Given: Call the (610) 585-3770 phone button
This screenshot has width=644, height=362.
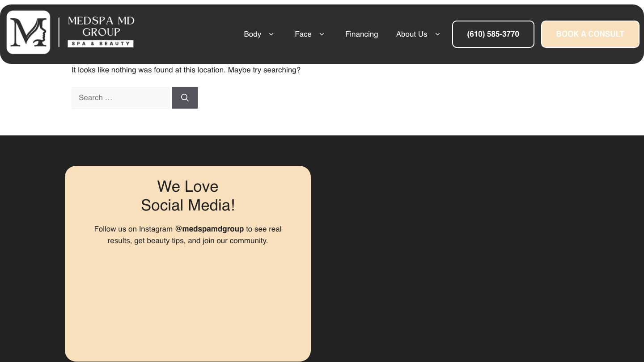Looking at the screenshot, I should 493,34.
